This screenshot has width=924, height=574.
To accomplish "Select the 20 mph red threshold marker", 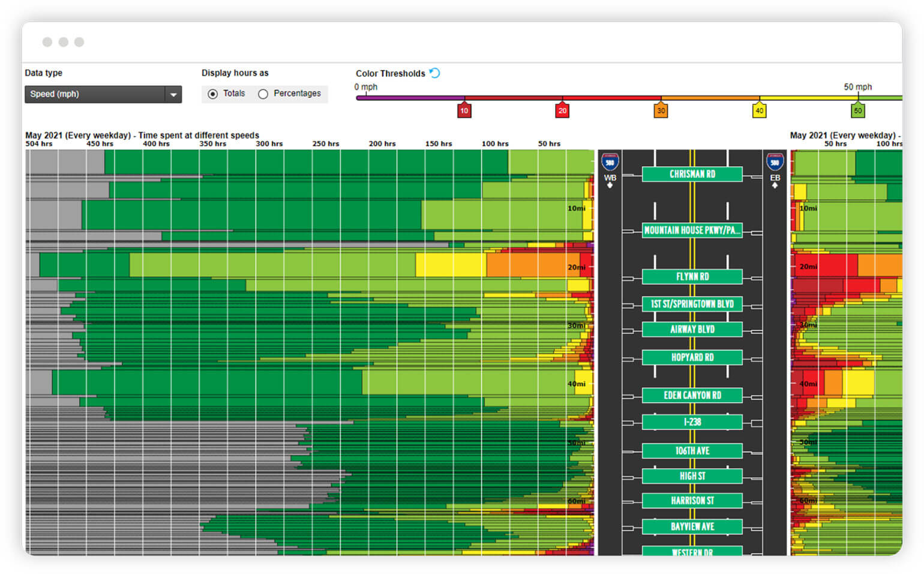I will (x=562, y=110).
